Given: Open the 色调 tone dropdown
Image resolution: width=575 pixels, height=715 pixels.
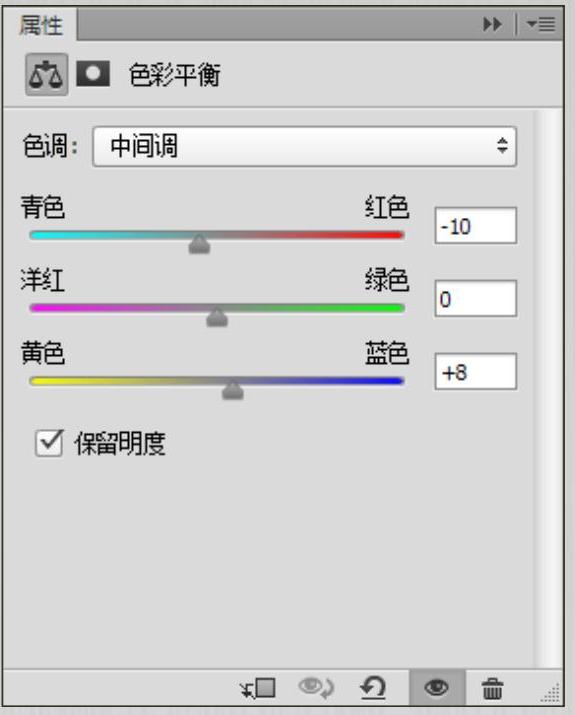Looking at the screenshot, I should coord(305,146).
